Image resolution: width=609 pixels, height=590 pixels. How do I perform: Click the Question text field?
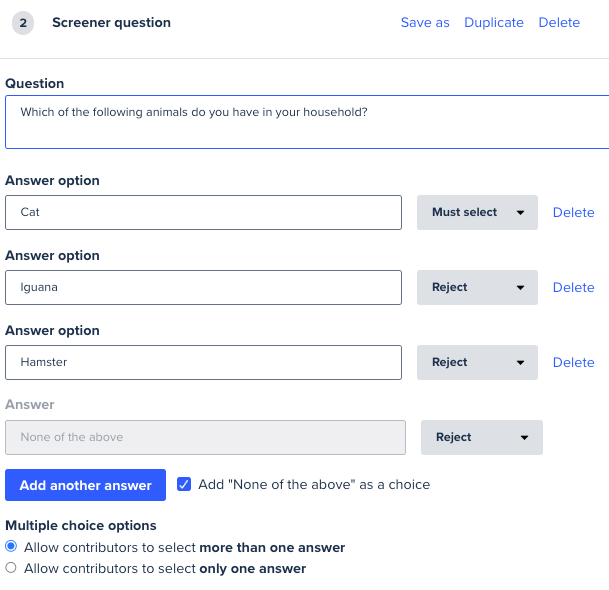point(307,122)
